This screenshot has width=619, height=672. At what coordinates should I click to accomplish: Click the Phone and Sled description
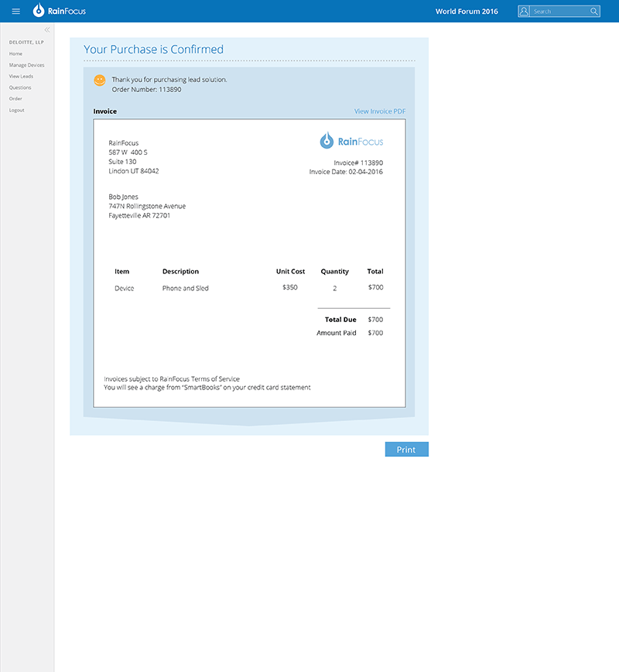point(186,289)
